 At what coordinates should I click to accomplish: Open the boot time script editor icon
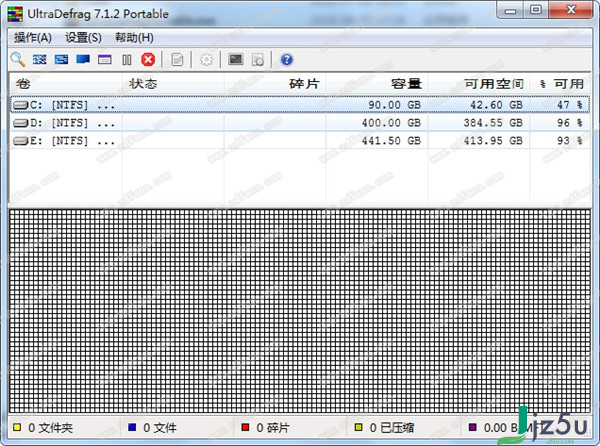coord(258,60)
